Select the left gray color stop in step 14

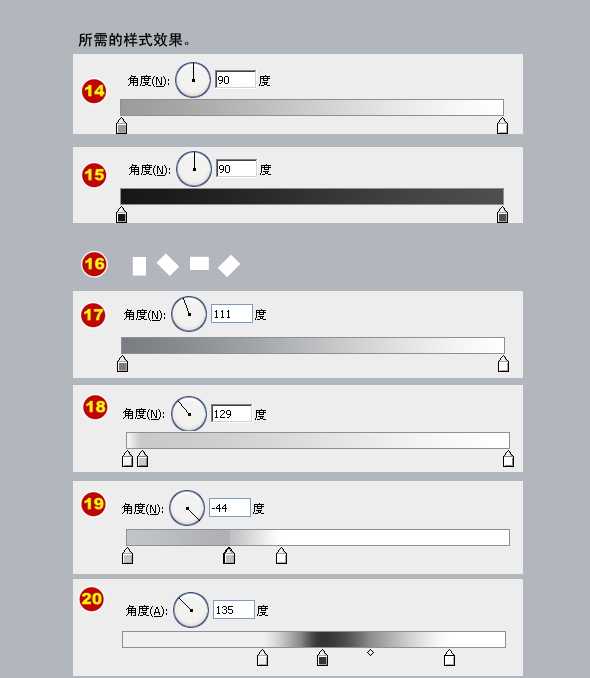(x=122, y=126)
